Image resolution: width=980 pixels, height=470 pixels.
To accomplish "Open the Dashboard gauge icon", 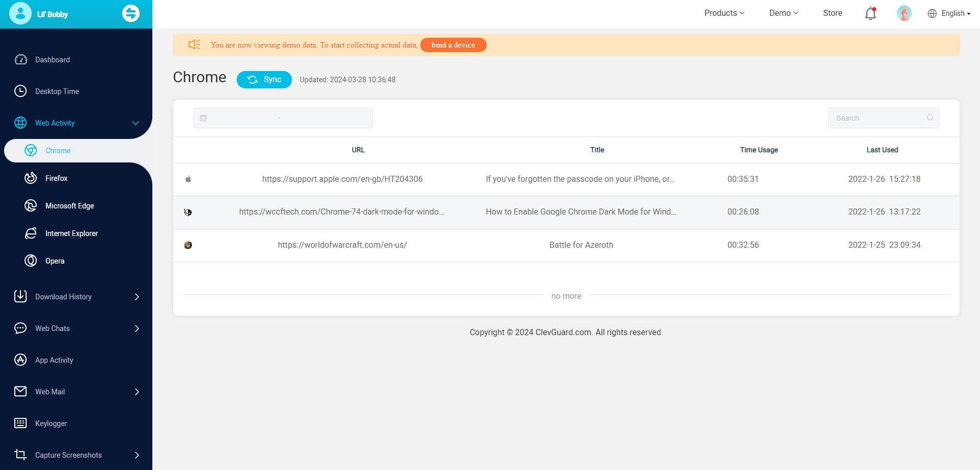I will 20,60.
